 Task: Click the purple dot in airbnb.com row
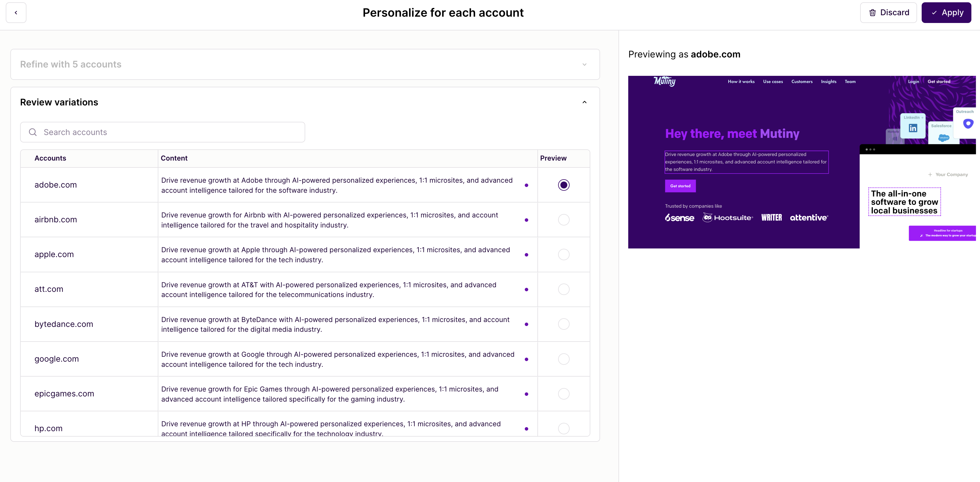(x=526, y=220)
